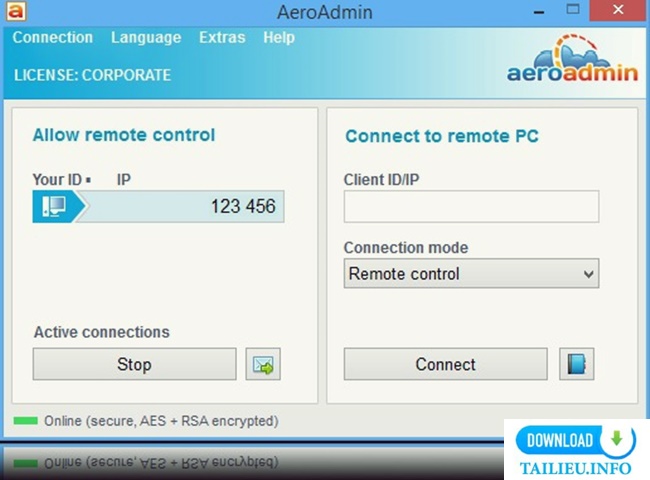The height and width of the screenshot is (480, 650).
Task: Click the aeroadmin logo
Action: click(x=572, y=58)
